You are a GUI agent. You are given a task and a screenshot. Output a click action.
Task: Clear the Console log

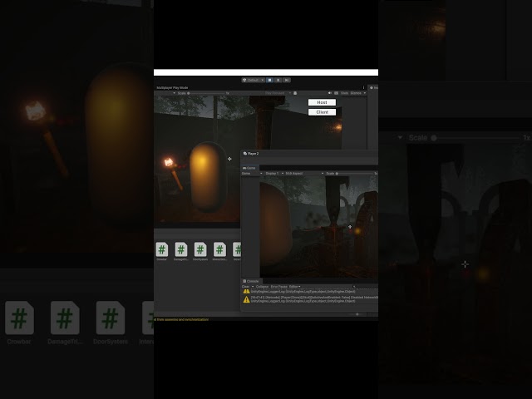[x=245, y=286]
